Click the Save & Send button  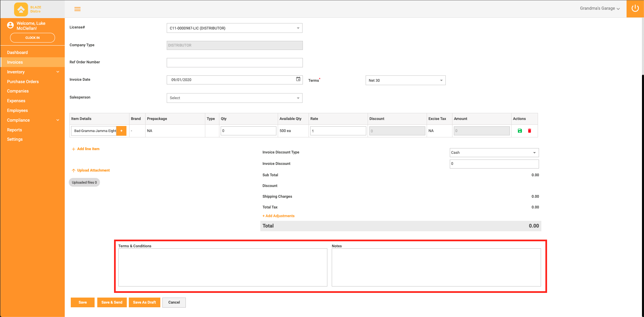click(x=112, y=302)
